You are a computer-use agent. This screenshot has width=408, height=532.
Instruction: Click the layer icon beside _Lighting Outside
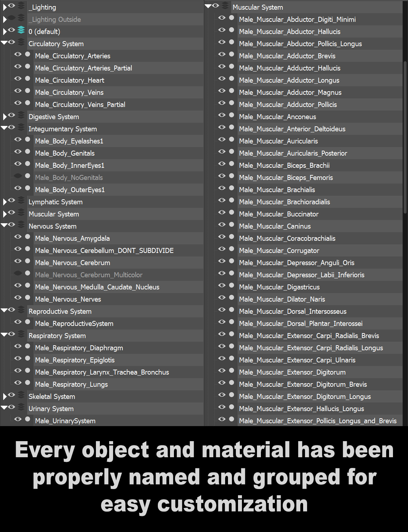(x=21, y=18)
